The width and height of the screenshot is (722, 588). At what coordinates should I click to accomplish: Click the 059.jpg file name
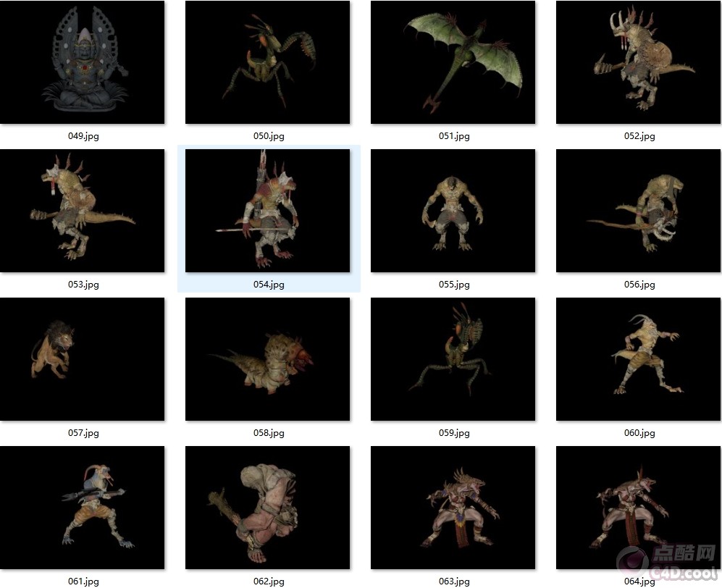454,433
